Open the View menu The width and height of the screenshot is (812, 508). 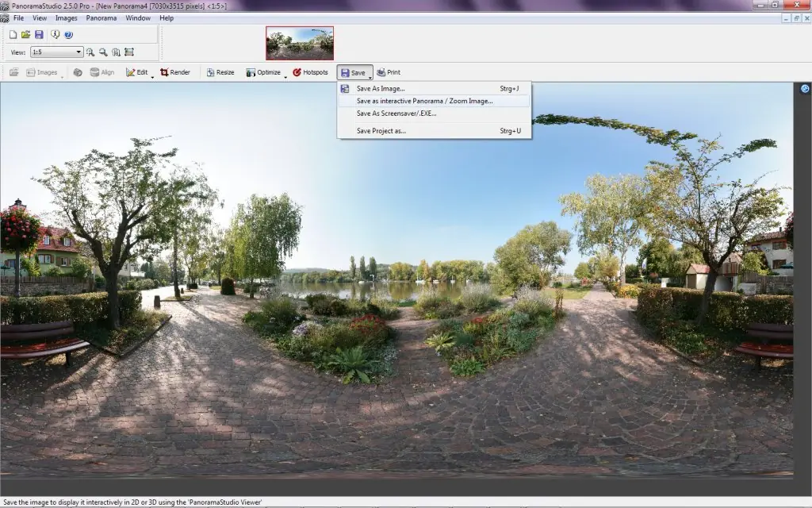pyautogui.click(x=40, y=18)
